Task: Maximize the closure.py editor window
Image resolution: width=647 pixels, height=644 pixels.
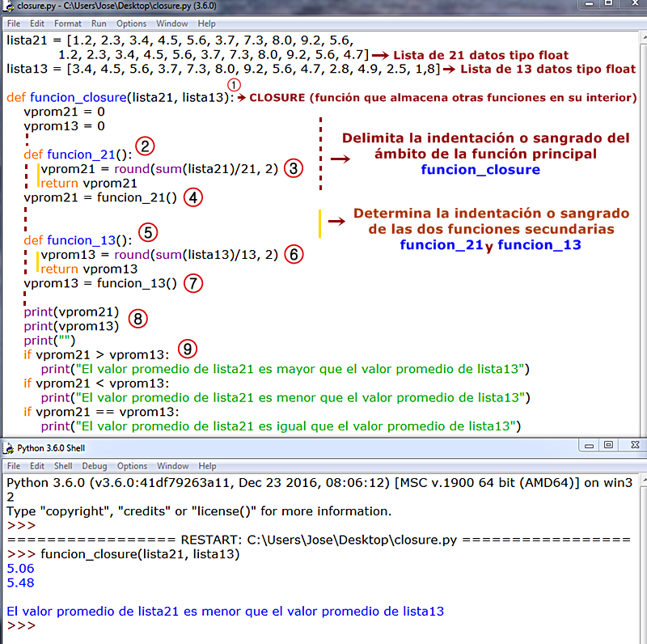Action: tap(608, 3)
